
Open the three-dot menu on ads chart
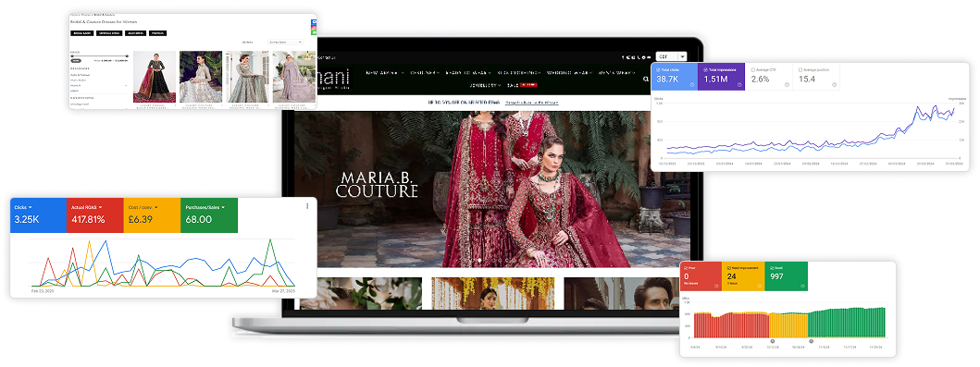(x=307, y=206)
